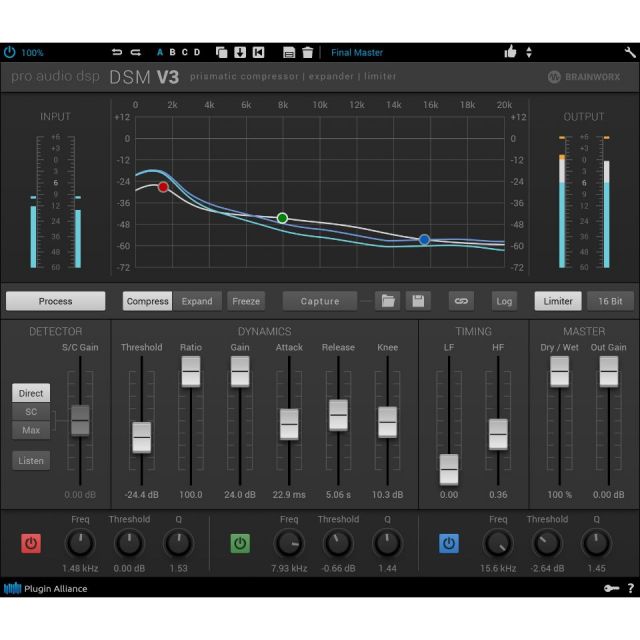This screenshot has height=640, width=640.
Task: Click the red band Freq knob at 1.48 kHz
Action: coord(80,543)
